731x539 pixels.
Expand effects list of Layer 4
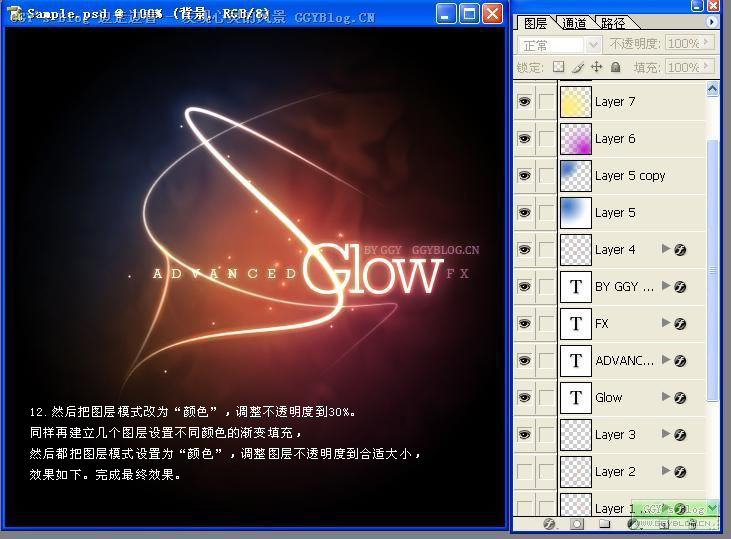pos(666,249)
